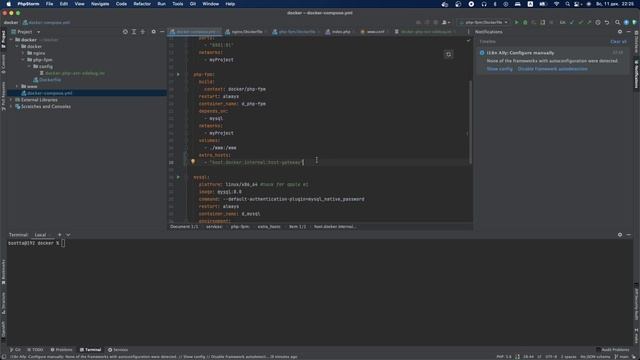Select the Local terminal tab
Screen dimensions: 640x360
coord(40,235)
